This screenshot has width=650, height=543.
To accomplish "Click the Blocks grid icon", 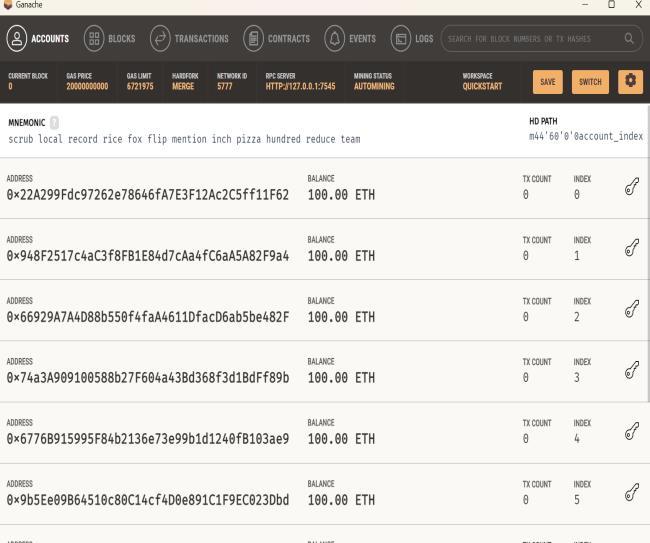I will click(x=94, y=39).
